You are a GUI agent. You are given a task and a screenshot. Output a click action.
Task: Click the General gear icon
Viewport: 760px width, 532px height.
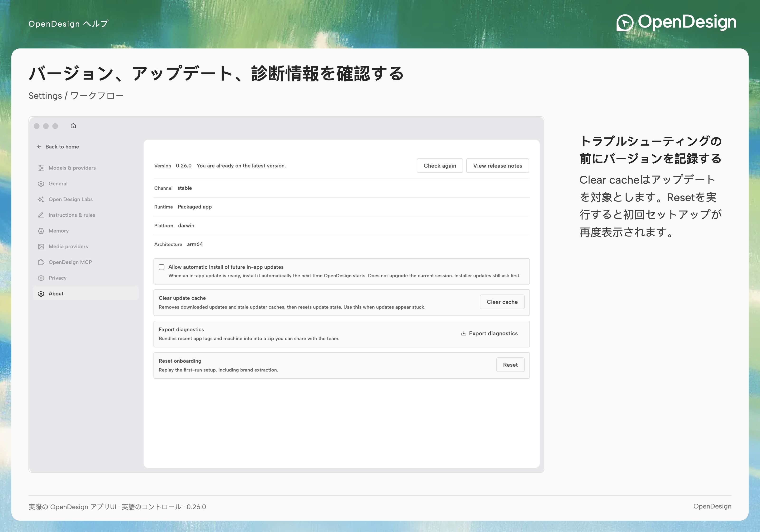[x=41, y=184]
